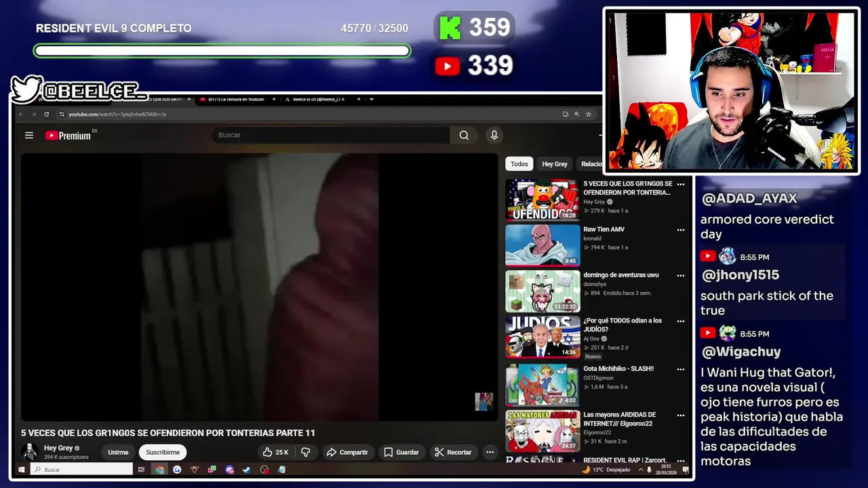The image size is (868, 488).
Task: Open the RESIDENT EVIL RAP | Zarcort video title
Action: 625,460
